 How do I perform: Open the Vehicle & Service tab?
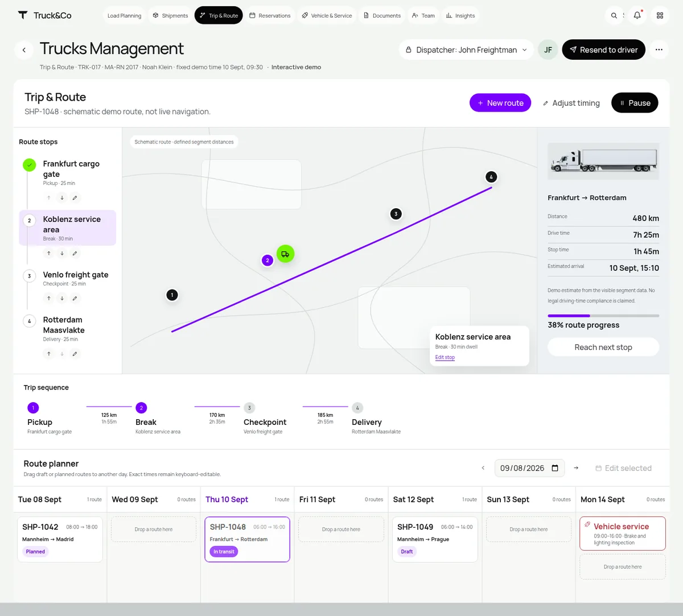327,15
